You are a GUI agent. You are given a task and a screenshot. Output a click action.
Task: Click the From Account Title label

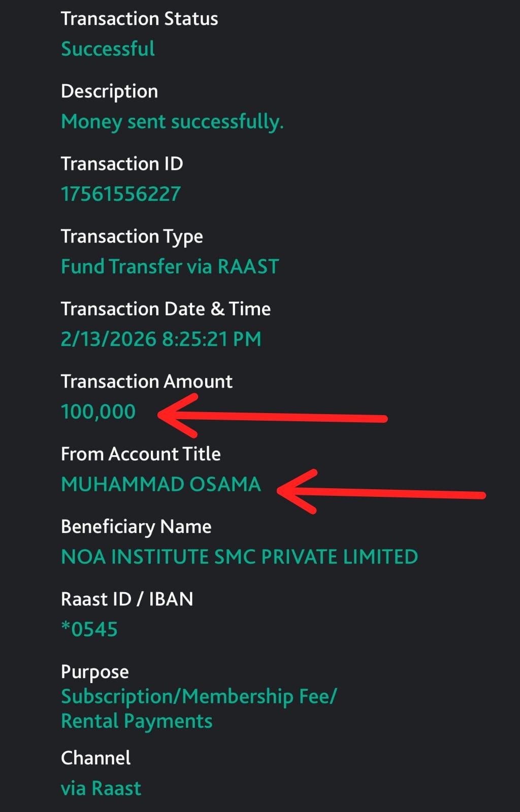click(x=141, y=454)
